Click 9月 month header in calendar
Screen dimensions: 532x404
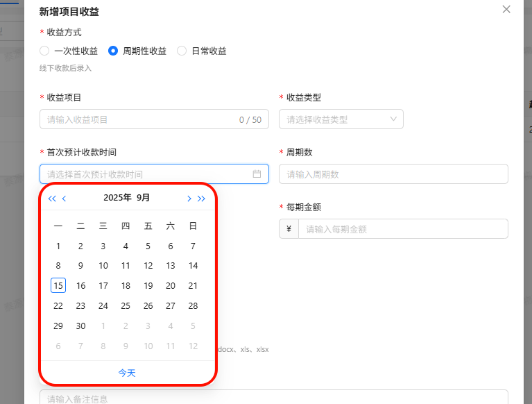143,198
